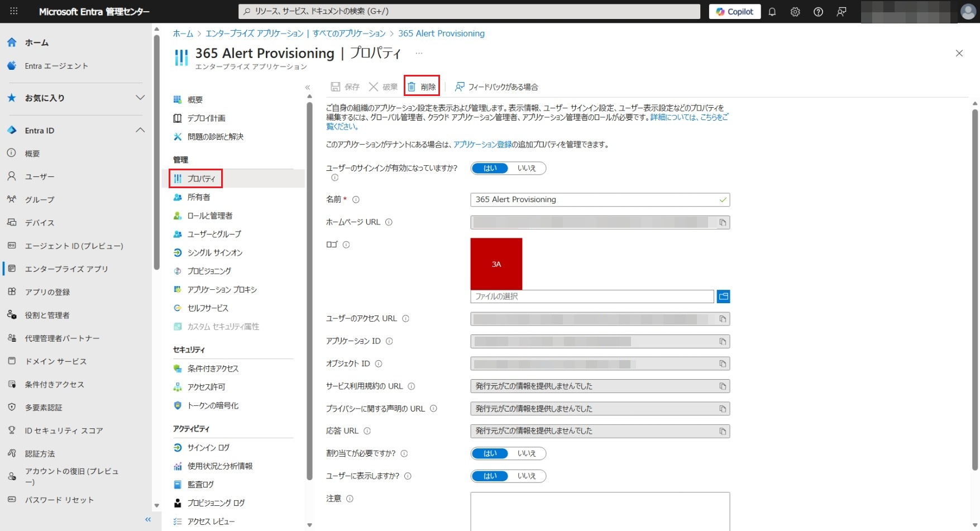The height and width of the screenshot is (531, 980).
Task: Select ユーザーとグループ in the resource menu
Action: (214, 234)
